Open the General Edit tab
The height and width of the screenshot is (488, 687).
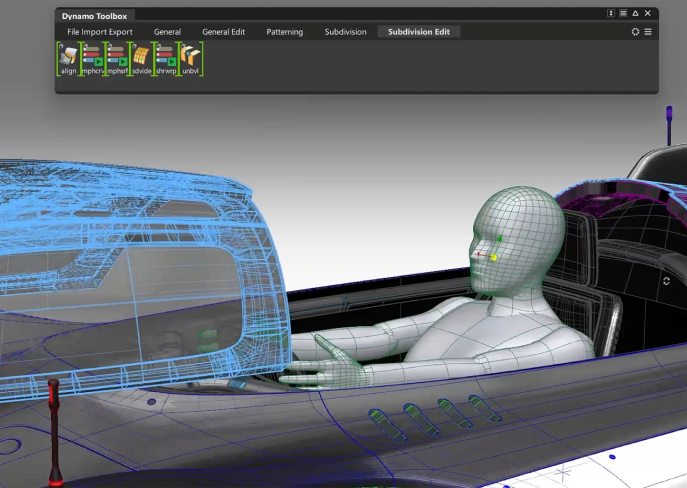tap(223, 32)
